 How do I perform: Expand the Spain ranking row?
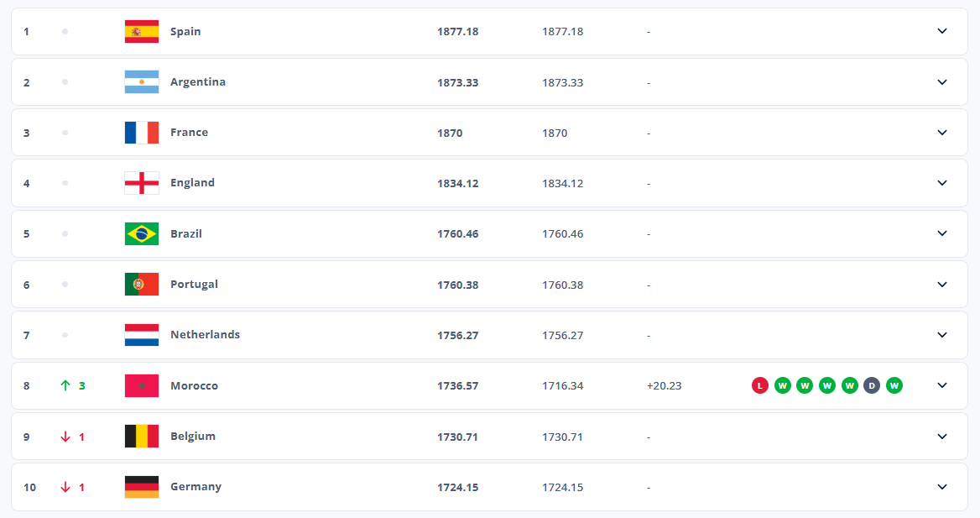click(942, 31)
